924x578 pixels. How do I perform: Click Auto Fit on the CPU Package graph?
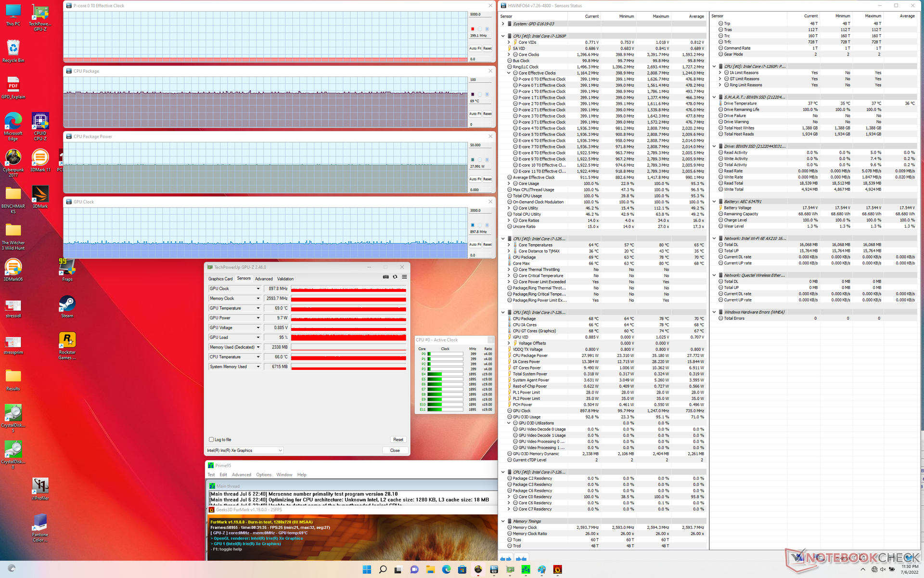coord(475,114)
